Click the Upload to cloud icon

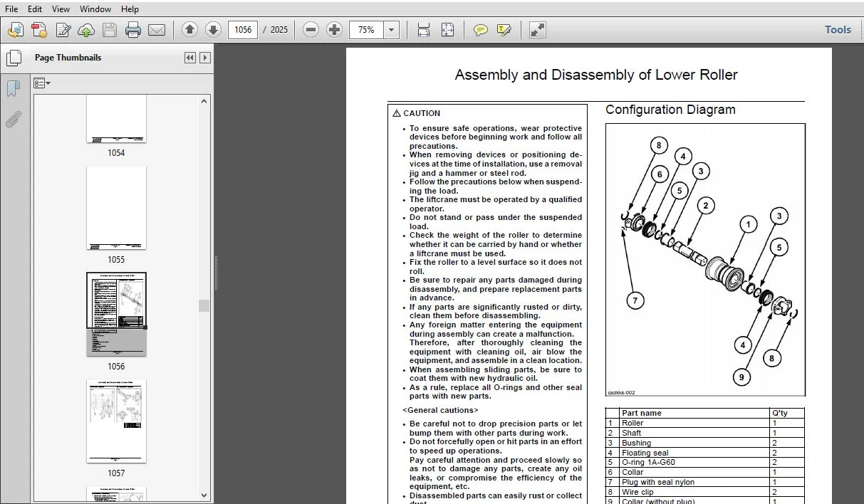(x=86, y=30)
